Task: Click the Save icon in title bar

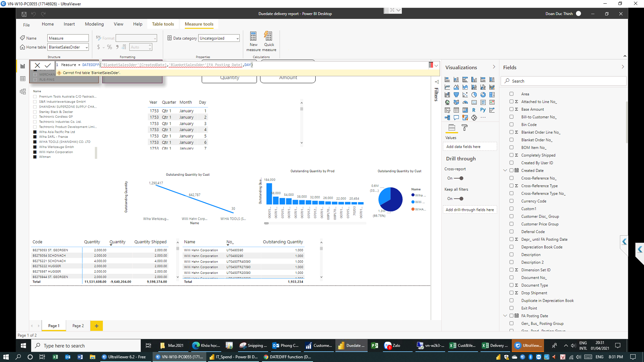Action: (24, 14)
